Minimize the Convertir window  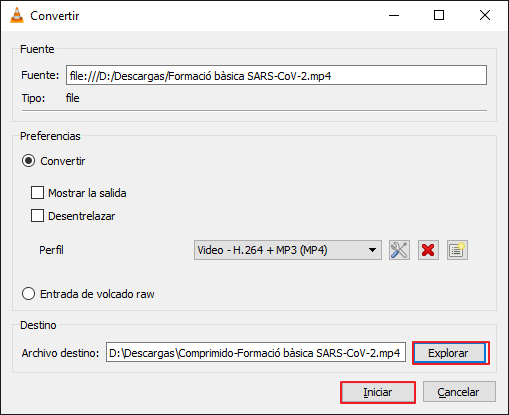tap(394, 15)
